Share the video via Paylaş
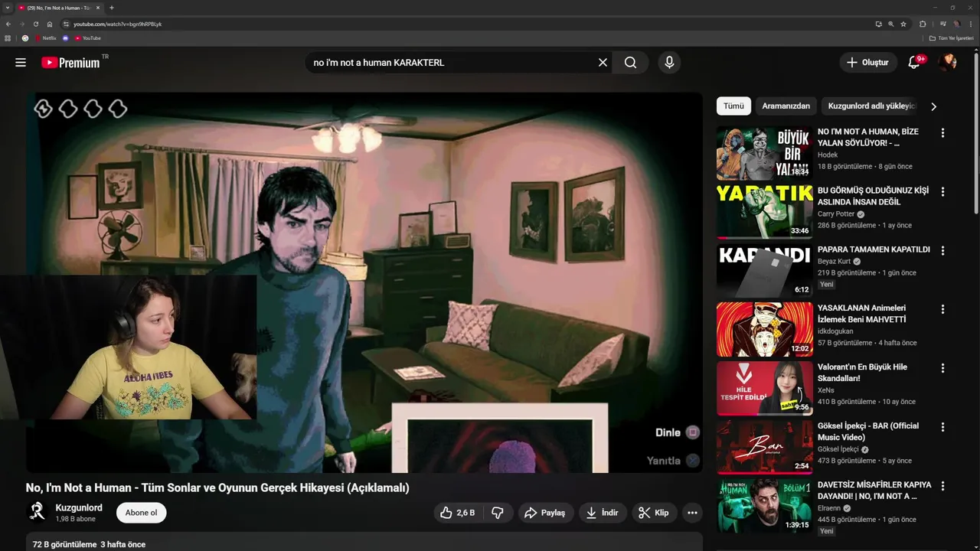Viewport: 980px width, 551px height. click(x=545, y=513)
